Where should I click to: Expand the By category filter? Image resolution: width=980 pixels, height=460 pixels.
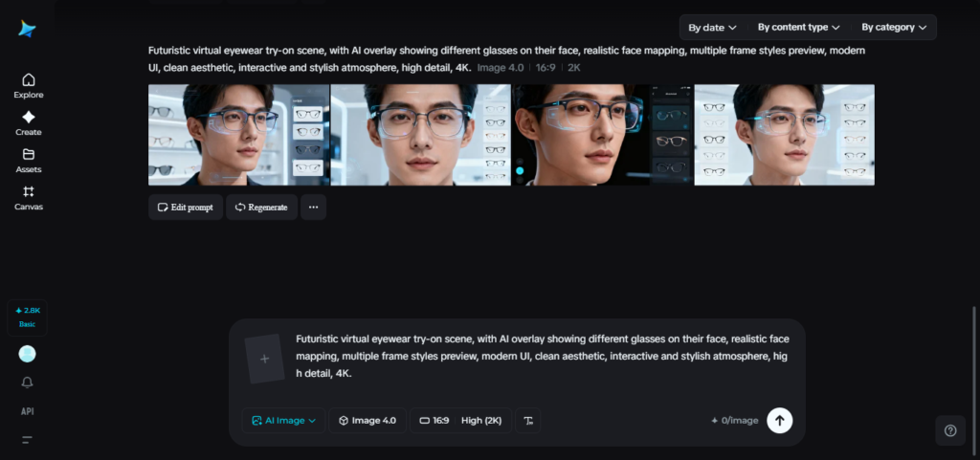coord(893,28)
